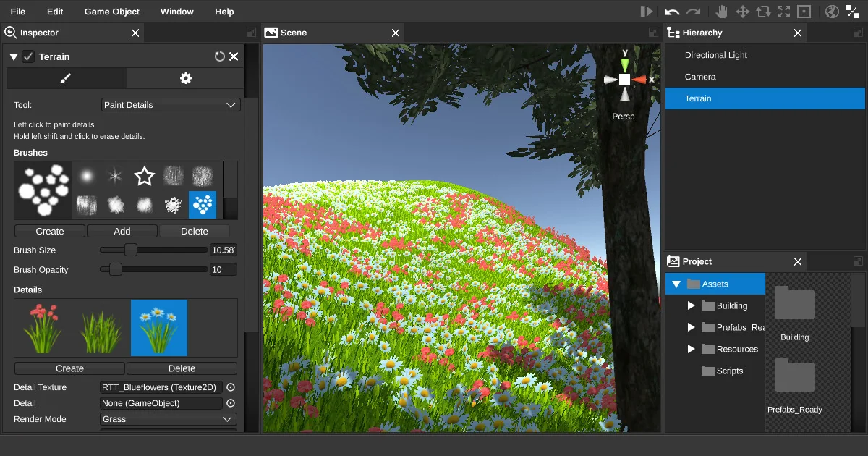Image resolution: width=868 pixels, height=456 pixels.
Task: Select the Scale tool in the top toolbar
Action: click(x=783, y=11)
